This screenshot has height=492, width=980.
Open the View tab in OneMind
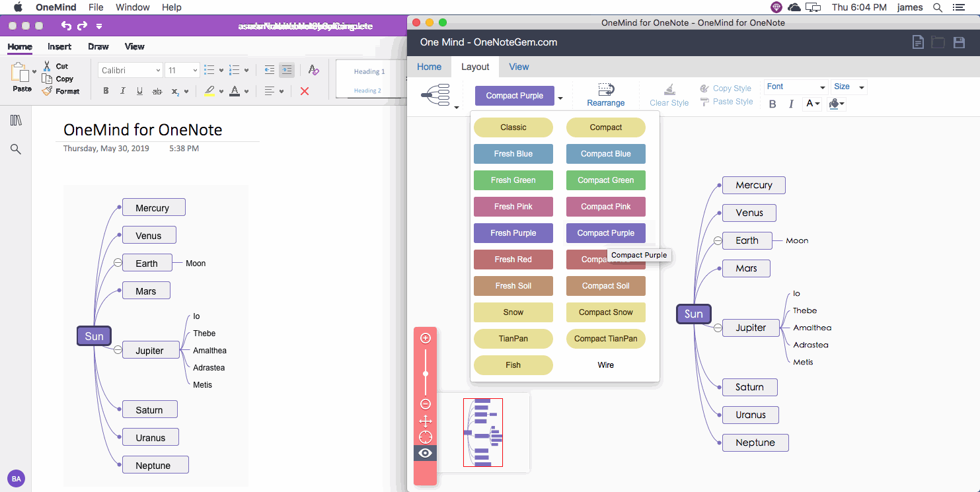point(519,67)
